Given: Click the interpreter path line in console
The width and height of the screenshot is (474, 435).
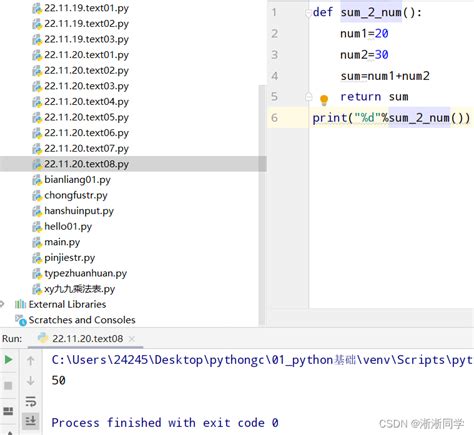Looking at the screenshot, I should click(262, 360).
